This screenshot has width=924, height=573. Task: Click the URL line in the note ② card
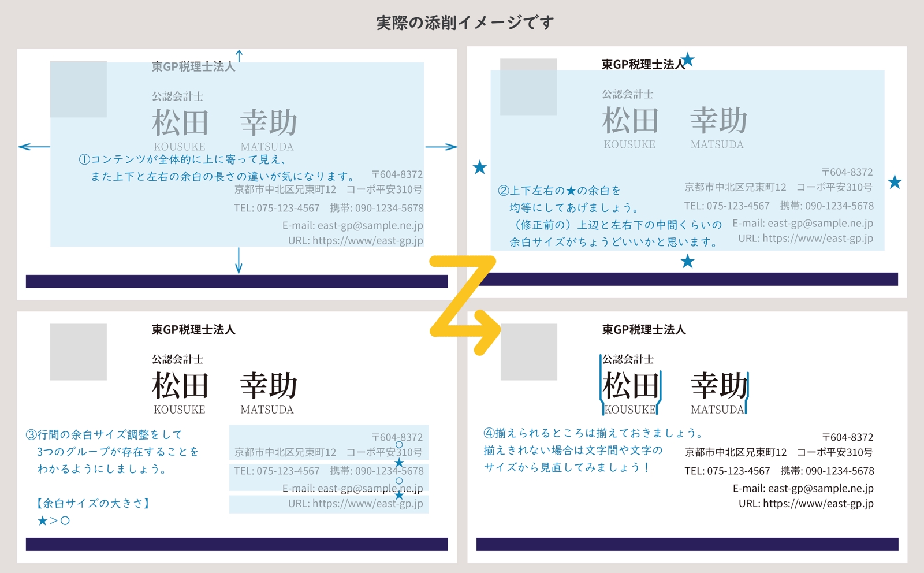[806, 238]
